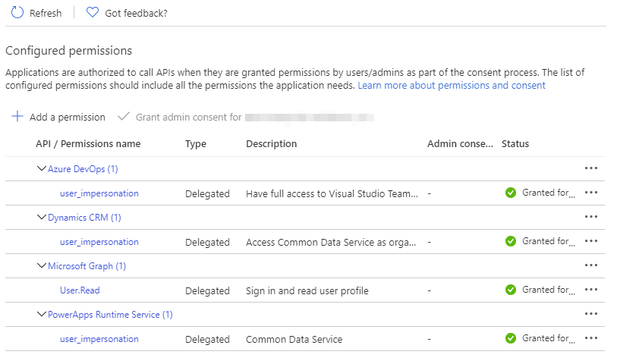Click the Refresh button label
Viewport: 617px width, 364px height.
pos(46,13)
